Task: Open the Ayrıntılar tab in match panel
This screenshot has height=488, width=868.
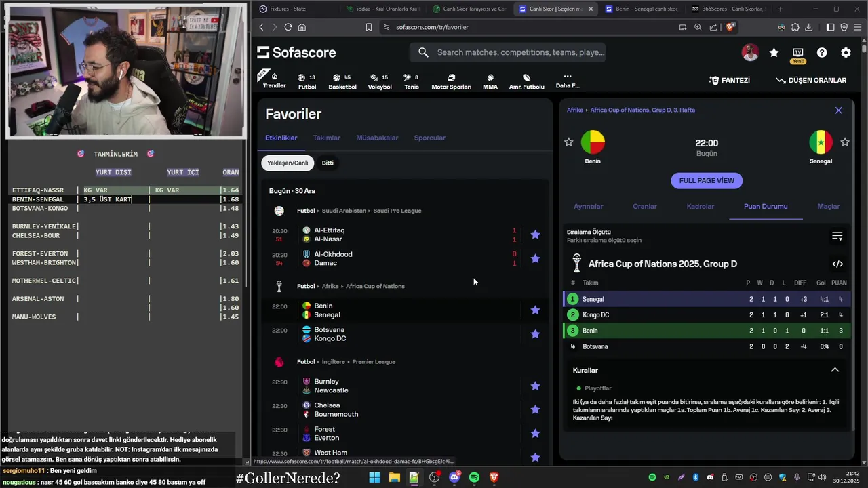Action: pos(589,206)
